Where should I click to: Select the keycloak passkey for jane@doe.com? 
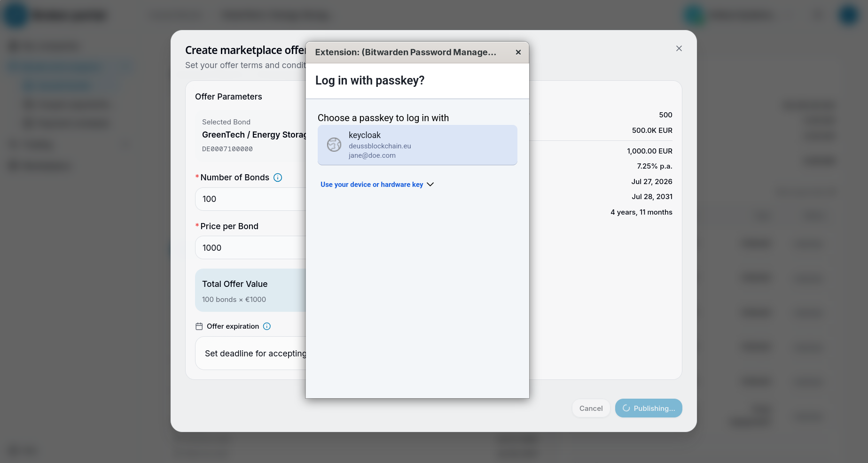pos(417,145)
